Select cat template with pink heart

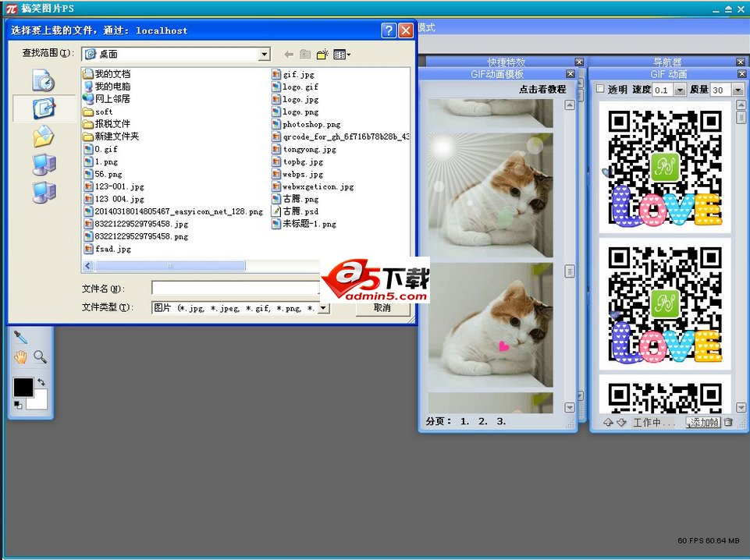[x=490, y=325]
